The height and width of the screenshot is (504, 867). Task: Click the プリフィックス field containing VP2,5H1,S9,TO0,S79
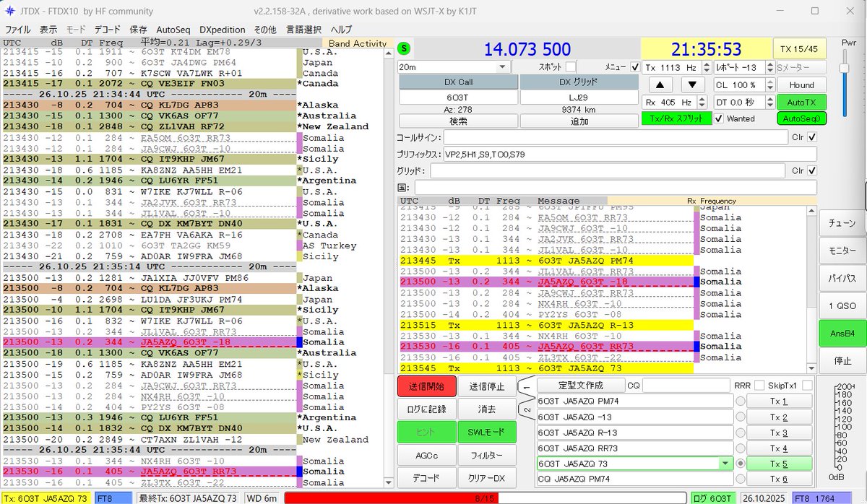tap(629, 154)
